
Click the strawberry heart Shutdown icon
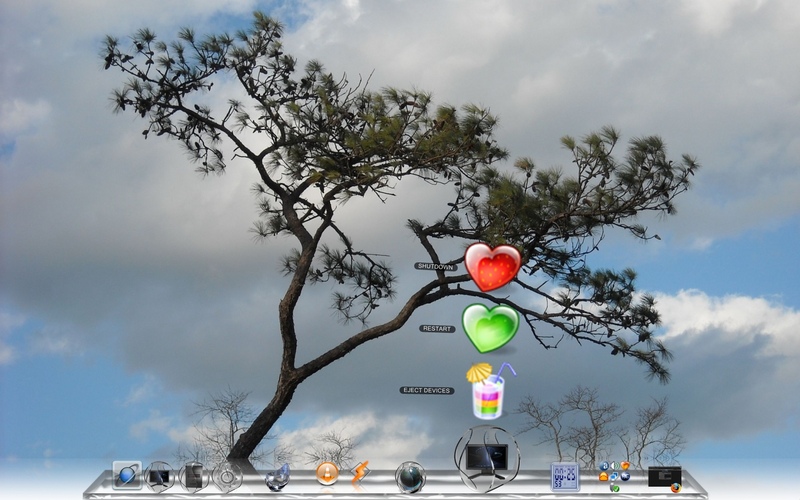click(492, 267)
